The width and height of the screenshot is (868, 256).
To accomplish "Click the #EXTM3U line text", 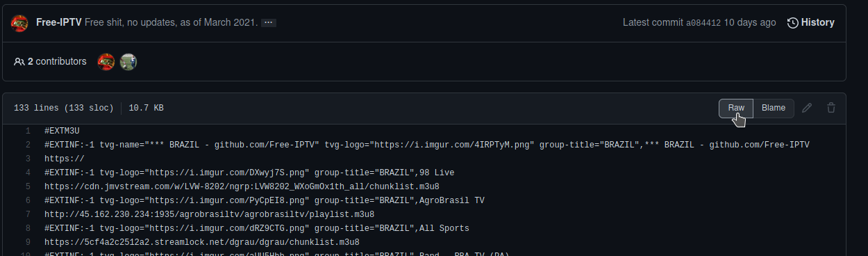I will pyautogui.click(x=62, y=131).
